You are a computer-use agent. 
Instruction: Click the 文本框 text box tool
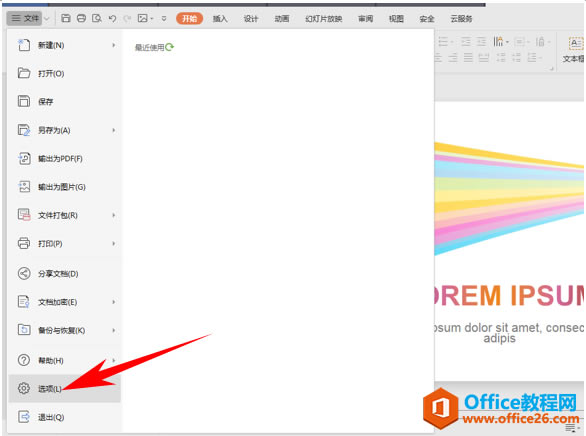pos(574,50)
